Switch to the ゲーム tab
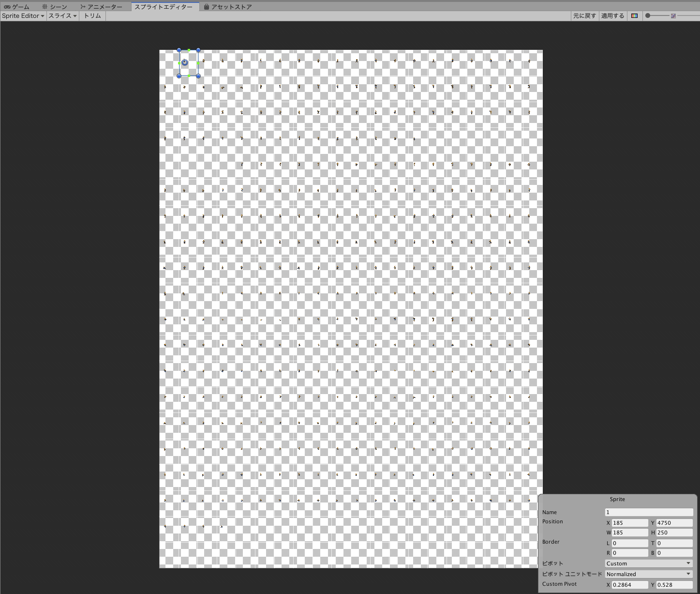 pyautogui.click(x=17, y=7)
